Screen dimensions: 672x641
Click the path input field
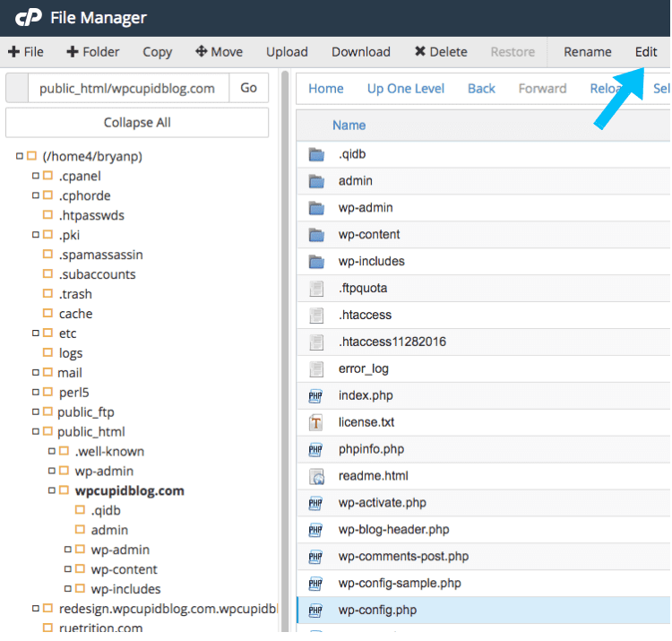(x=128, y=88)
